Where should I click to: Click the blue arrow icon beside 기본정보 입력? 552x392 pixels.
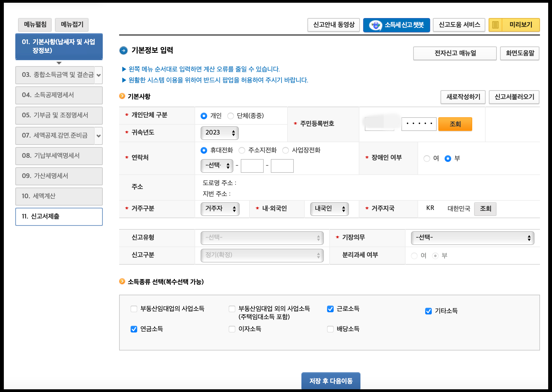point(124,51)
